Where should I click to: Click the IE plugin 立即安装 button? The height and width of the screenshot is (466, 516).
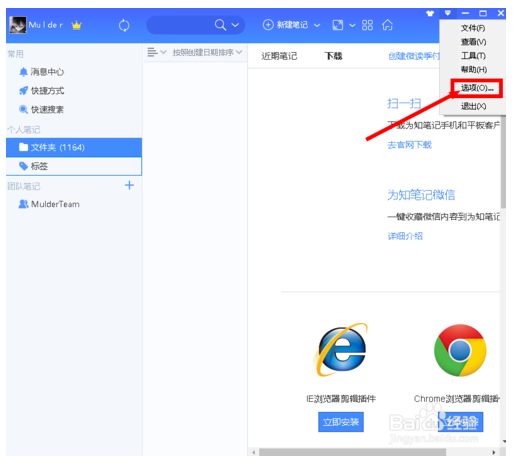click(x=341, y=422)
